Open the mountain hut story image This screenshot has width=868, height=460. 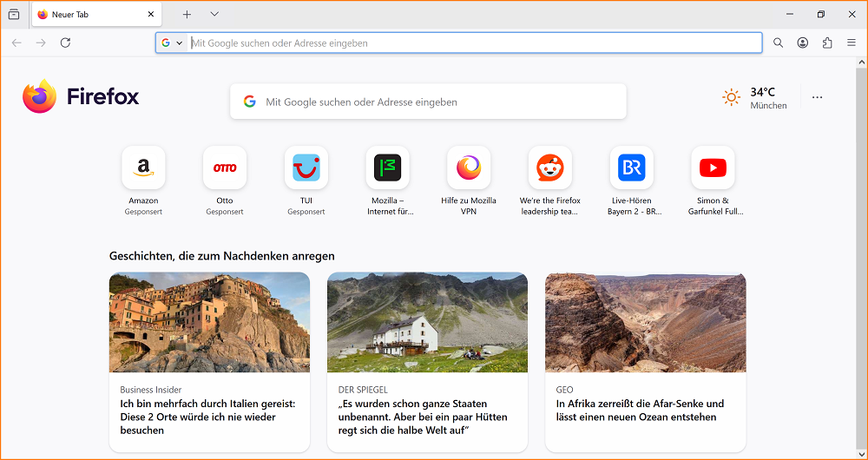click(427, 322)
